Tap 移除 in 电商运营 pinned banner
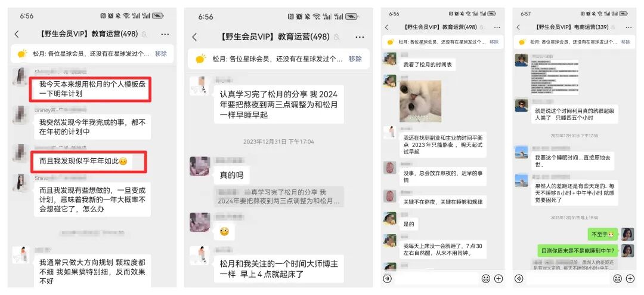The width and height of the screenshot is (644, 295). [626, 42]
